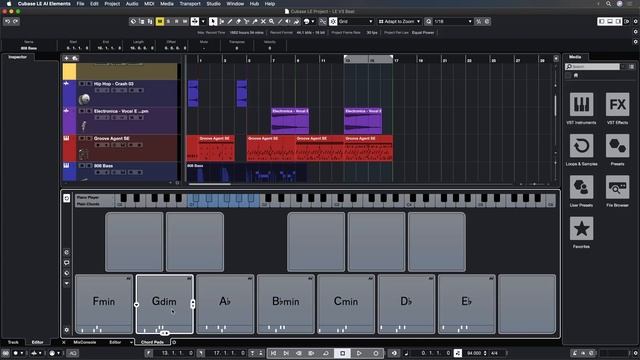The image size is (640, 360).
Task: Select the Mute X tool
Action: click(x=263, y=21)
